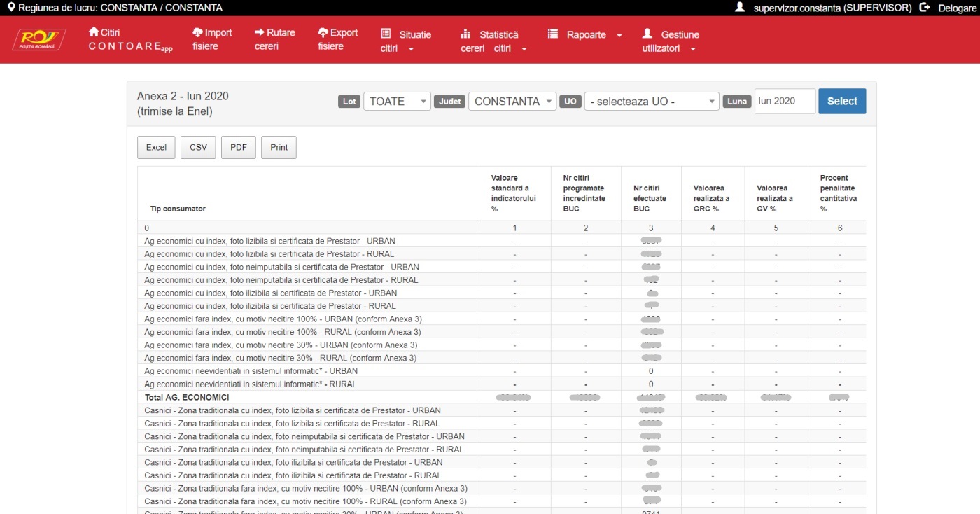Click the Delegare logout icon

pos(925,8)
